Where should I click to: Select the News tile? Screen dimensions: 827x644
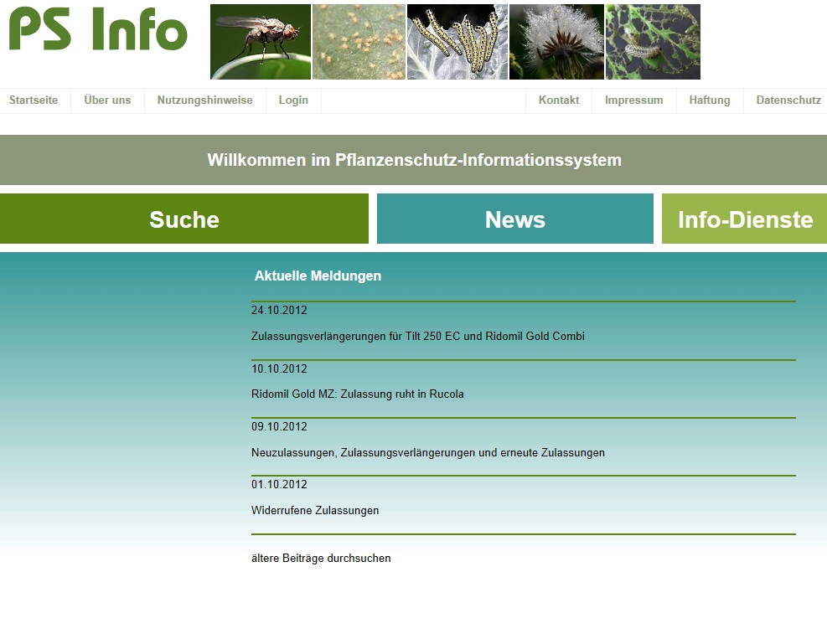(x=514, y=219)
